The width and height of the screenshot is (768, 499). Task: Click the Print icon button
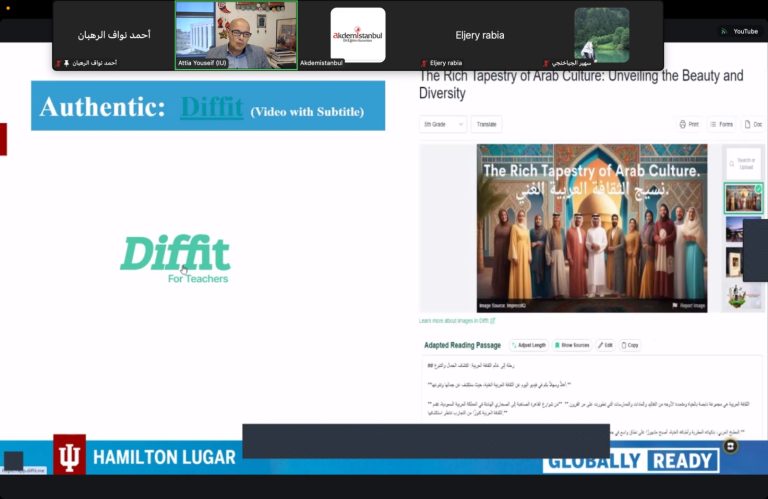click(689, 124)
